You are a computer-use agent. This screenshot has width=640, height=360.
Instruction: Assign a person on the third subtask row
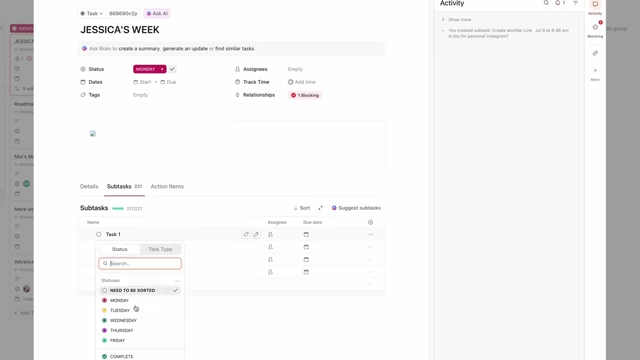[x=270, y=260]
